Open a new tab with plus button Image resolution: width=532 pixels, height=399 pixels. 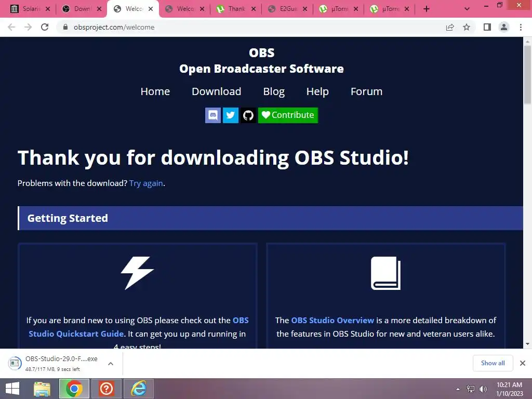(x=427, y=9)
